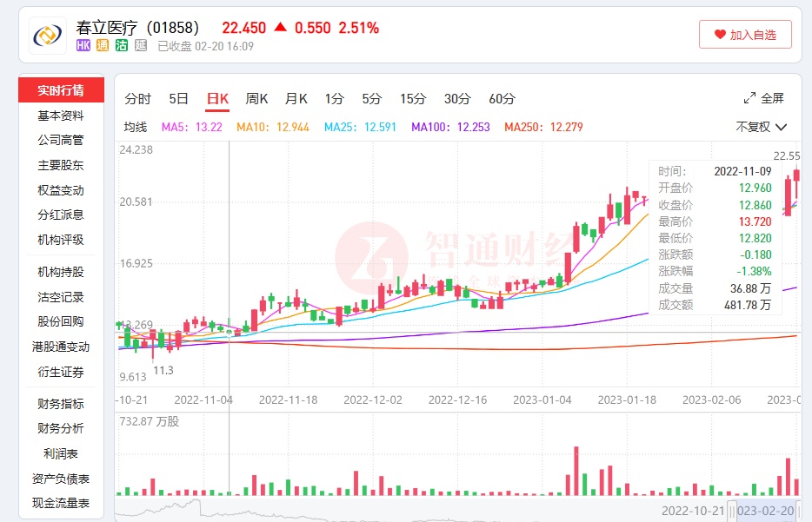
Task: Open 机构持股 in the sidebar
Action: coord(61,272)
